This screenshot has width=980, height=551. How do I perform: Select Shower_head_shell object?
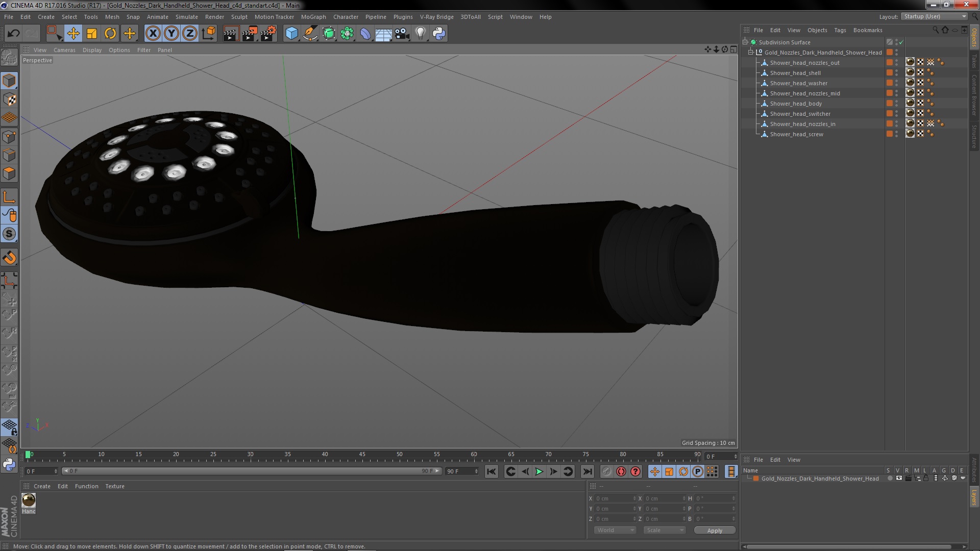[795, 73]
